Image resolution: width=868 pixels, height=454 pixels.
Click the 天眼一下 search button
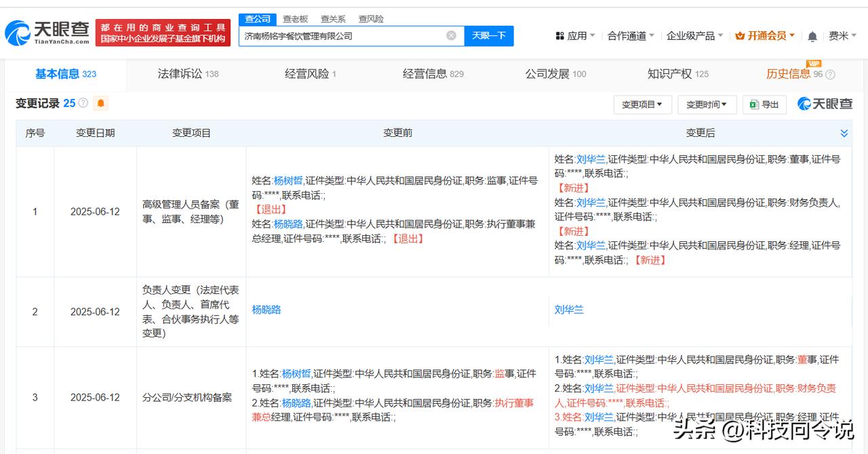[x=489, y=36]
